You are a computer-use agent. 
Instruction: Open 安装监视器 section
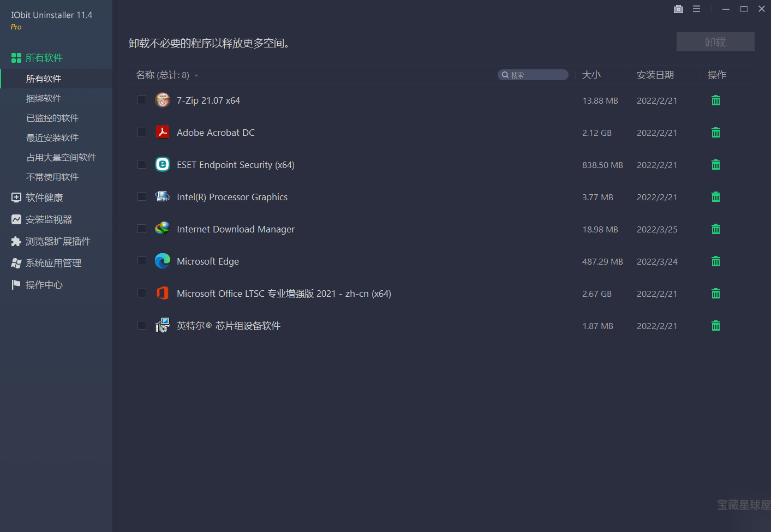[49, 219]
